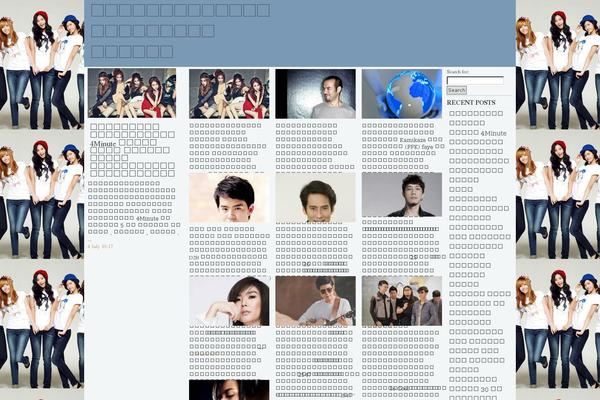
Task: Click the 'Search for:' label
Action: 458,72
